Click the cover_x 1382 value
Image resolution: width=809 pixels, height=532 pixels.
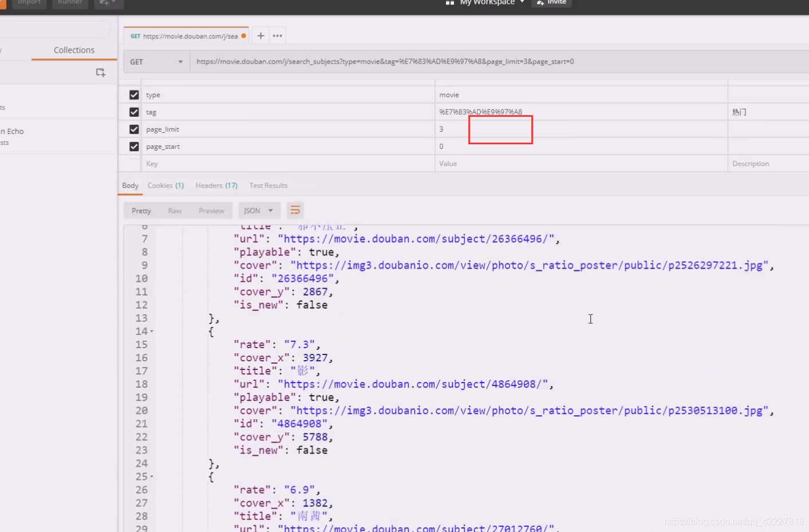315,503
